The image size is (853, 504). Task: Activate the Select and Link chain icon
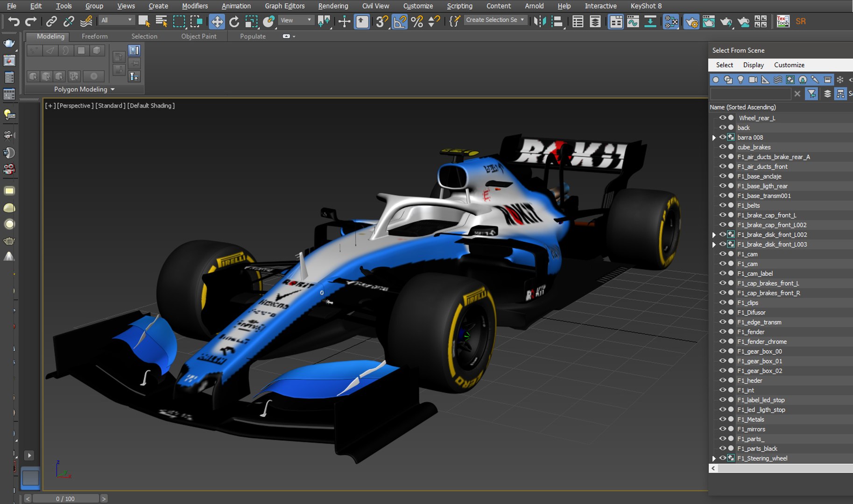click(x=51, y=21)
